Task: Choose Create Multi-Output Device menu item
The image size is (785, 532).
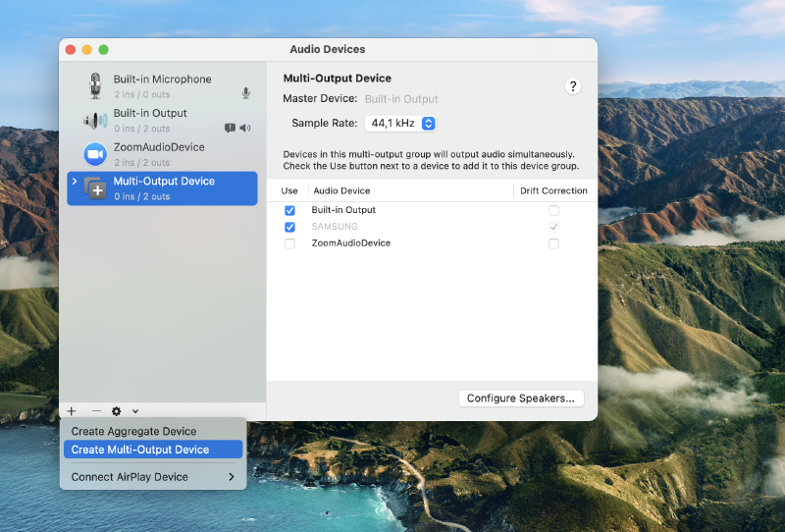Action: 139,450
